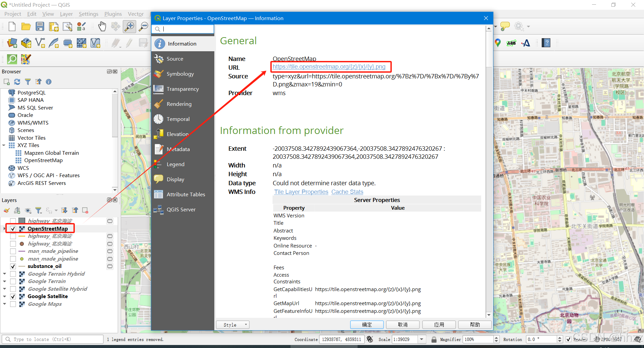Click the New Shapefile Layer icon
The height and width of the screenshot is (348, 644).
pyautogui.click(x=40, y=43)
